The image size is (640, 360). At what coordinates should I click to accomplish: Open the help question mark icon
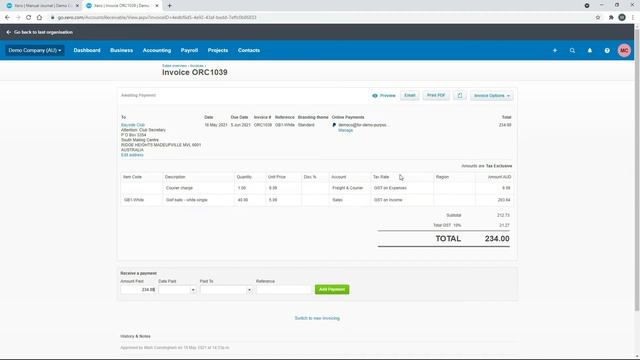click(x=607, y=51)
